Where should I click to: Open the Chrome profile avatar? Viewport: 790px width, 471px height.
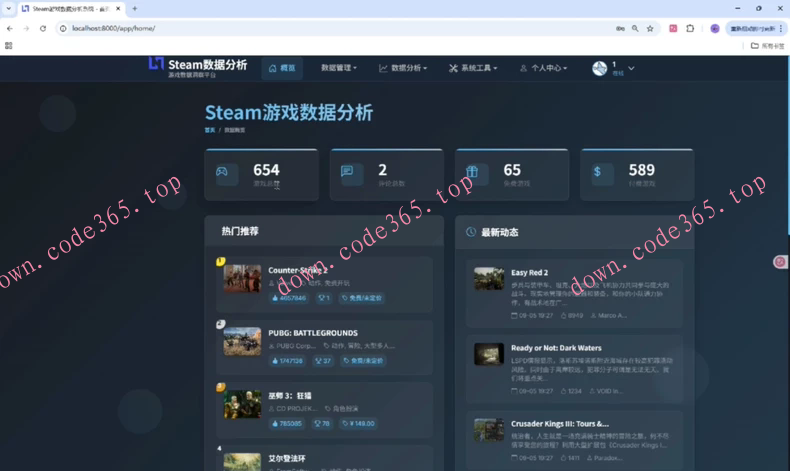(714, 28)
